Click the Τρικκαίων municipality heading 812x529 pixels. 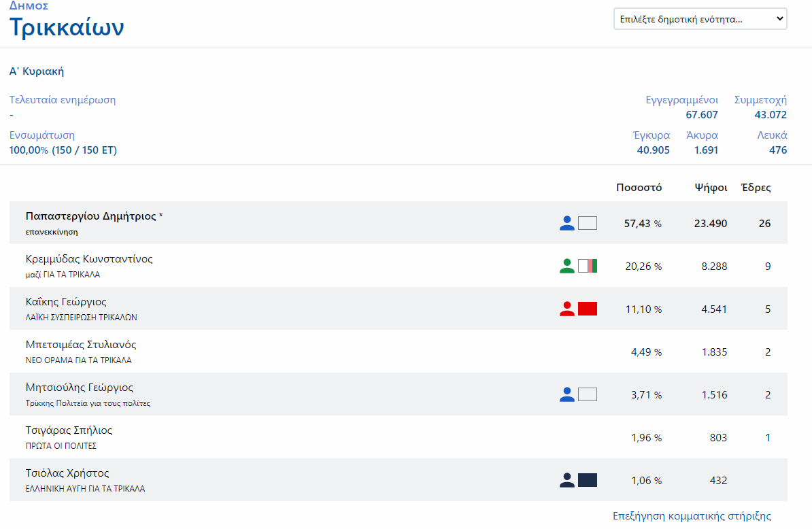67,27
